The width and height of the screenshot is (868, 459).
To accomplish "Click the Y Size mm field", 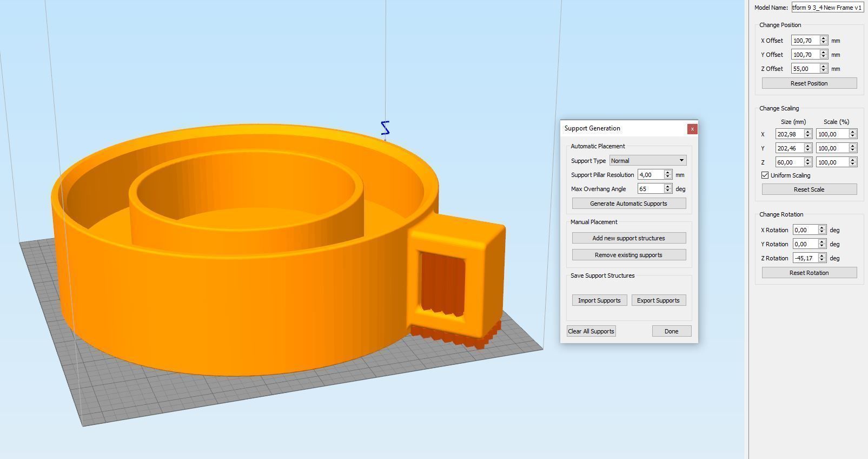I will [790, 148].
